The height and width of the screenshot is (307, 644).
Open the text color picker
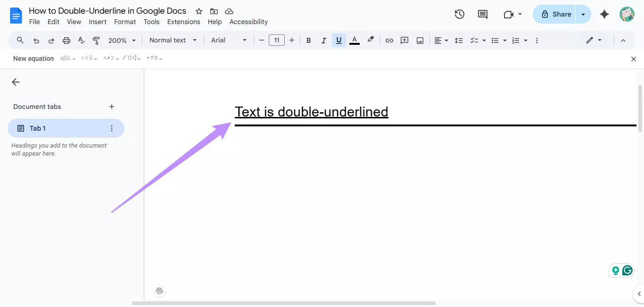[x=355, y=40]
